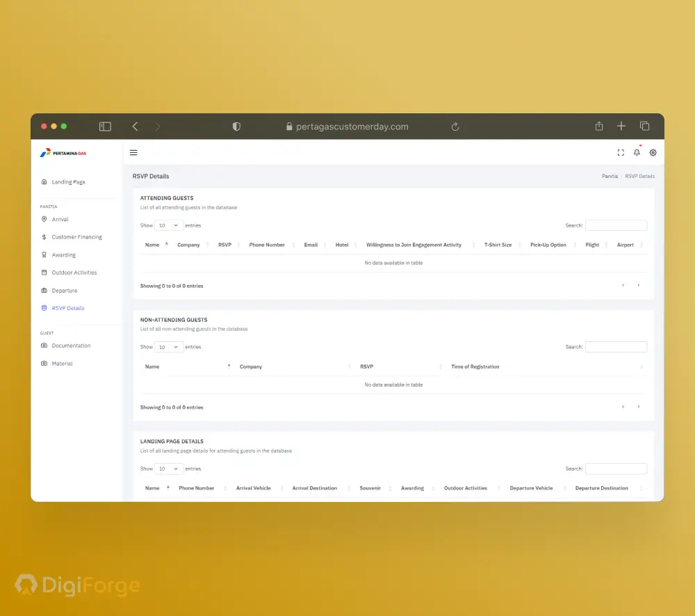Open Customer Financing in sidebar
The height and width of the screenshot is (616, 695).
click(76, 237)
